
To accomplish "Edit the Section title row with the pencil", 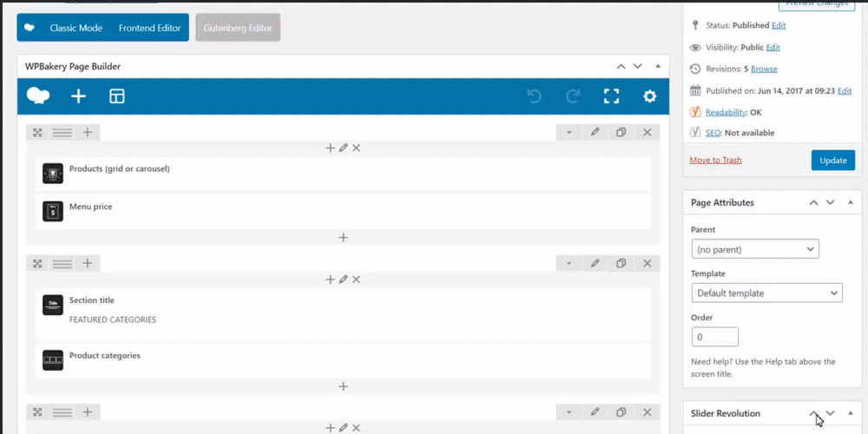I will (x=595, y=264).
